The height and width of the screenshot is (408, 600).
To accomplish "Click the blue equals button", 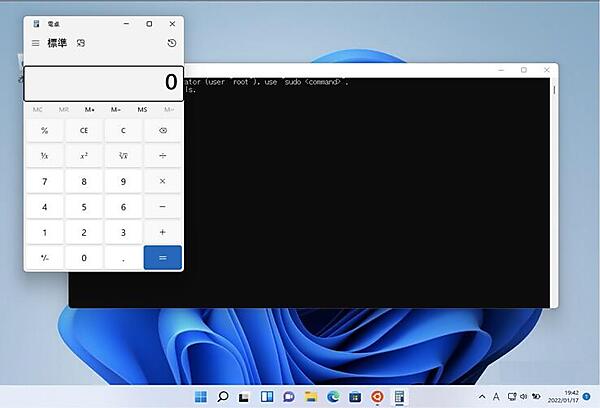I will click(x=163, y=258).
